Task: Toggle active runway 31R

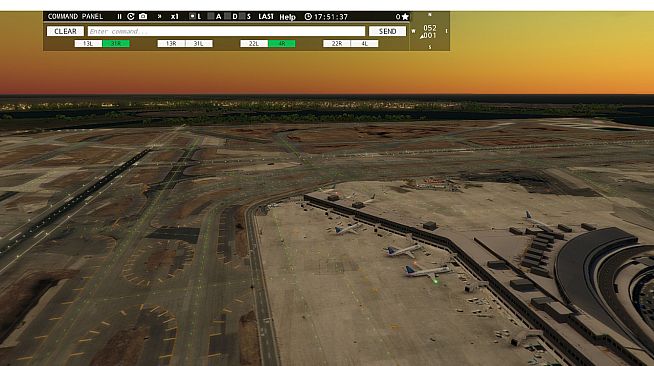Action: pos(116,43)
